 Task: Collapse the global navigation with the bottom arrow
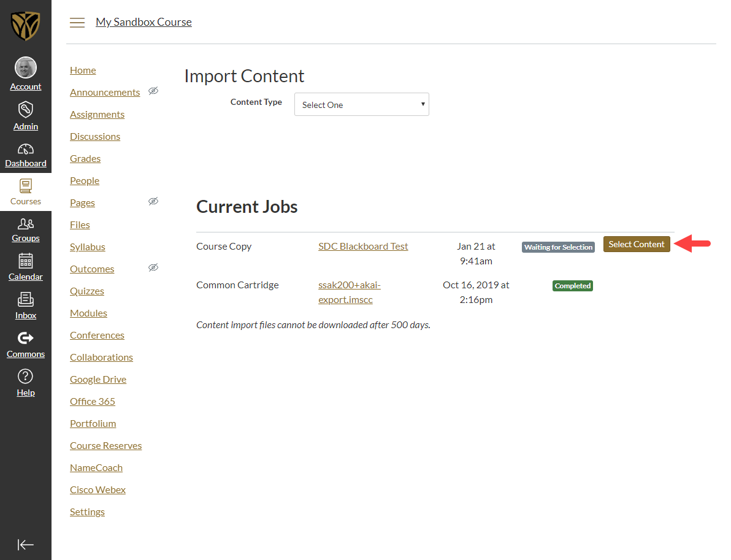(x=25, y=545)
